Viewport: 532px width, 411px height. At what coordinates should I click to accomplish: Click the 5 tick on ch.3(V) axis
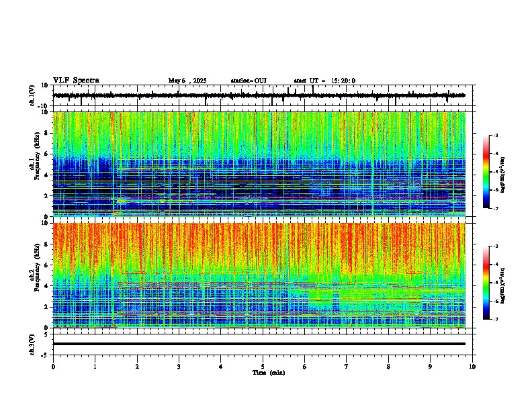coord(46,334)
